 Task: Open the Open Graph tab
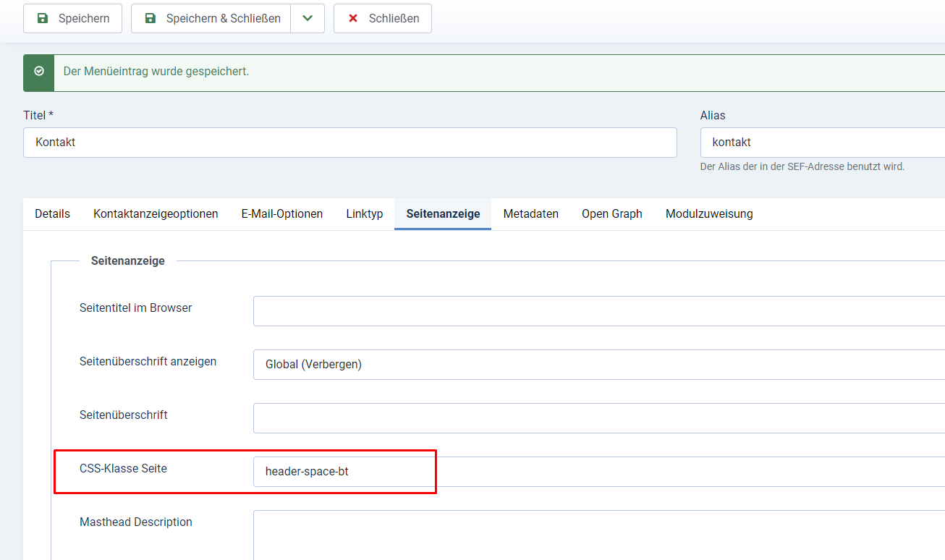tap(612, 214)
